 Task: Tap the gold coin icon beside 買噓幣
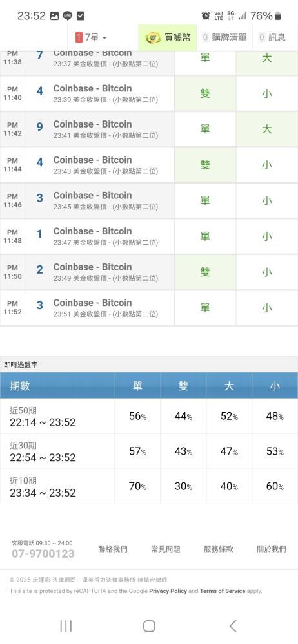point(153,37)
